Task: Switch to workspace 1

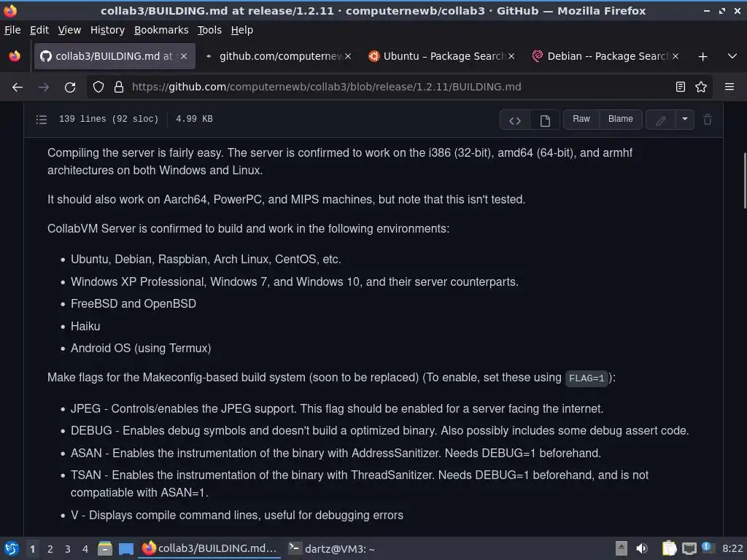Action: point(32,549)
